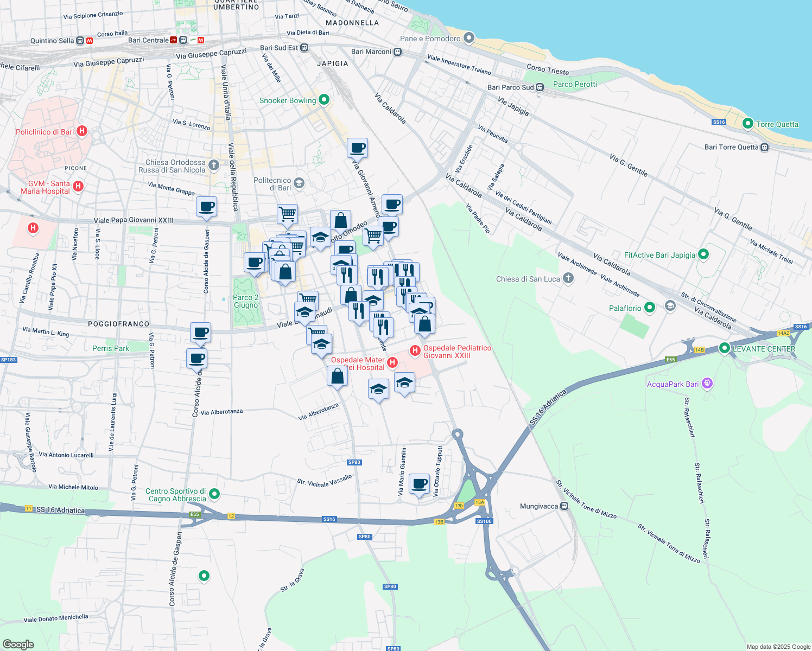Click the JAPIGIA neighborhood label
Viewport: 812px width, 651px height.
click(333, 63)
